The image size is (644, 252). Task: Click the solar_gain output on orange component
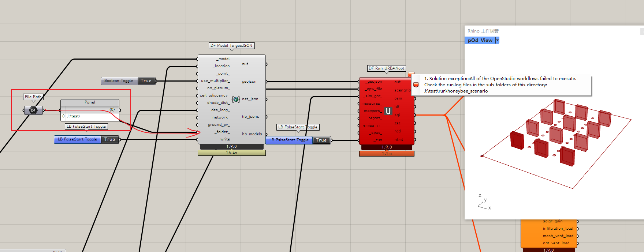click(x=552, y=221)
